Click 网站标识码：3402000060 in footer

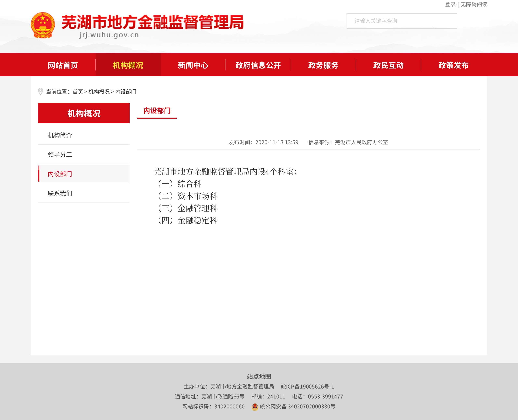click(x=213, y=407)
